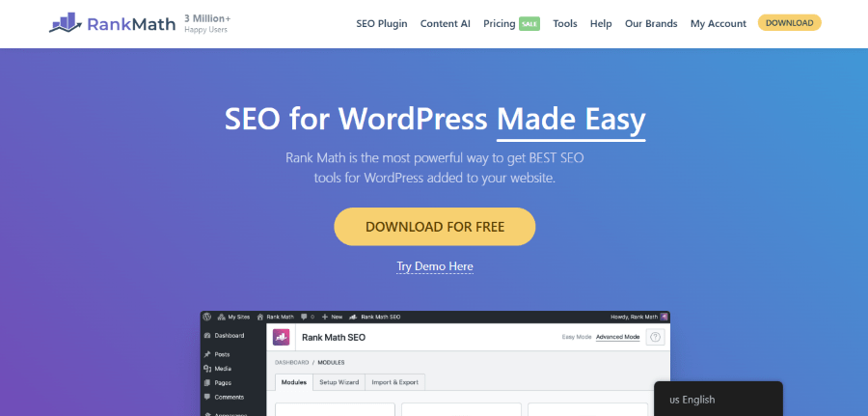Go to My Account
The image size is (868, 416).
pos(718,23)
